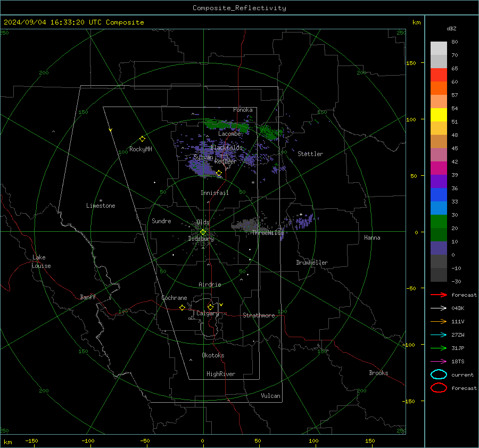Click the 'Calgary' city label

[x=208, y=313]
